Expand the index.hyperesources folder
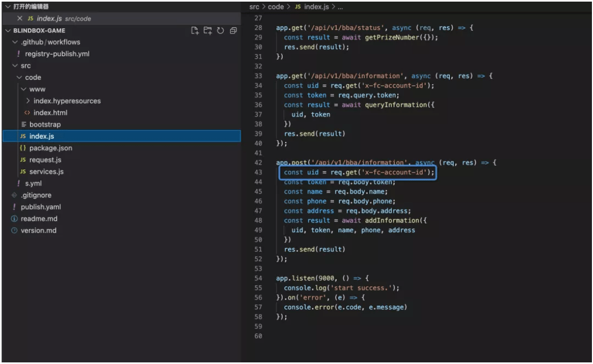Screen dimensions: 593x364 [28, 101]
